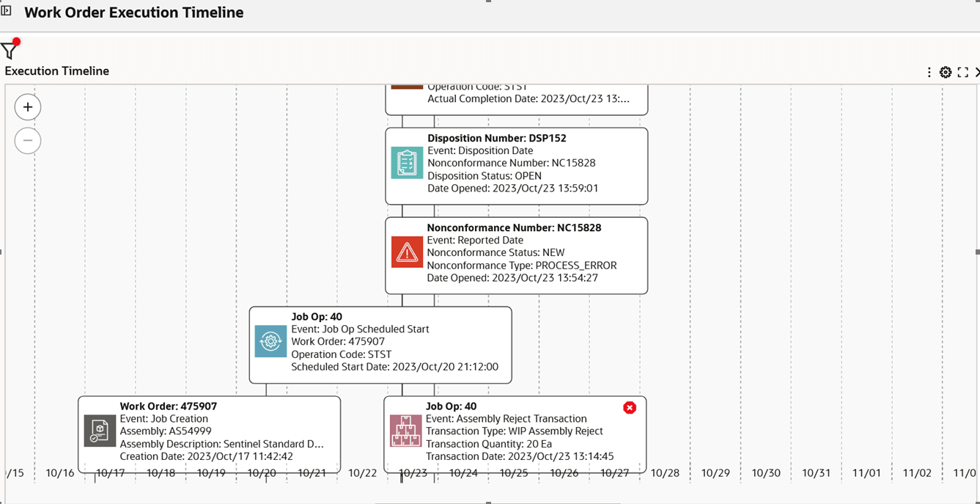The height and width of the screenshot is (504, 980).
Task: Open Execution Timeline settings gear
Action: click(x=946, y=72)
